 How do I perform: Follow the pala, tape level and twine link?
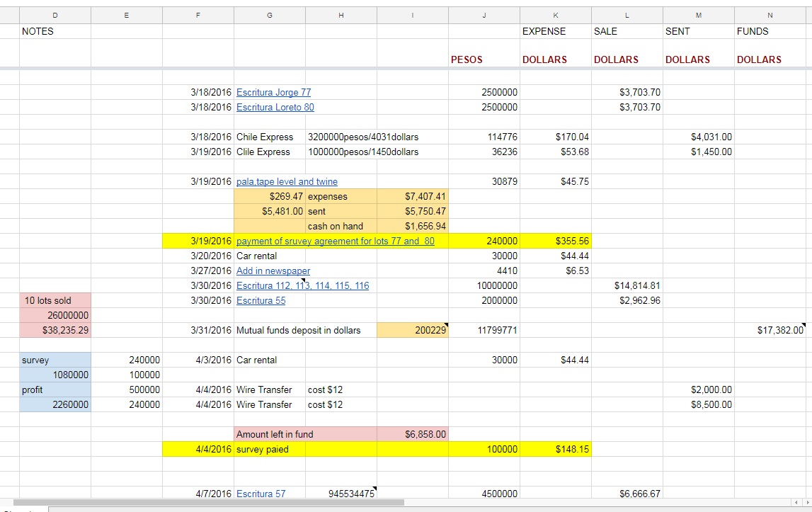[x=287, y=181]
